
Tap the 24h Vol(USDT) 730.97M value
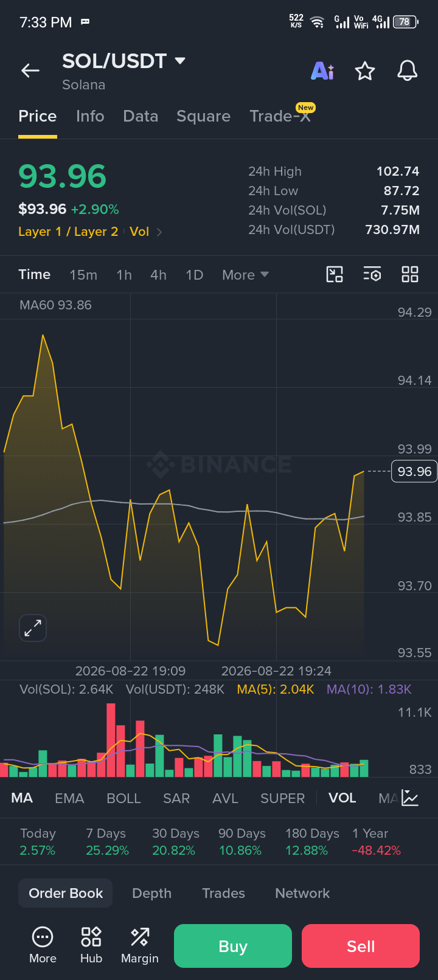pos(392,229)
